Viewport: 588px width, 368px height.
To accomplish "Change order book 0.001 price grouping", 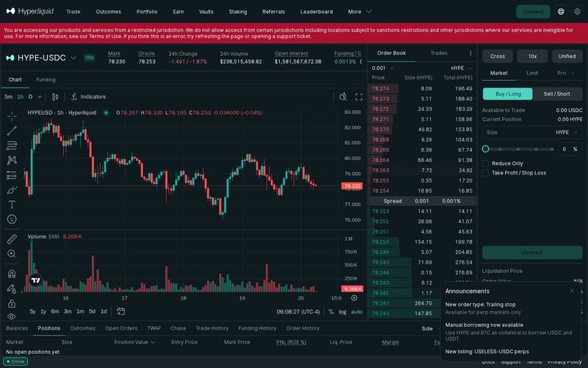I will [x=383, y=68].
